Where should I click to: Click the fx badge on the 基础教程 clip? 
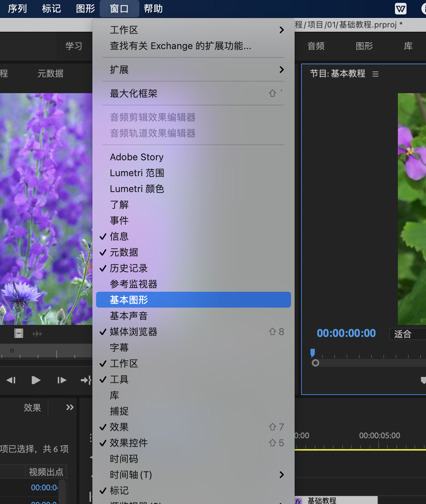[298, 501]
